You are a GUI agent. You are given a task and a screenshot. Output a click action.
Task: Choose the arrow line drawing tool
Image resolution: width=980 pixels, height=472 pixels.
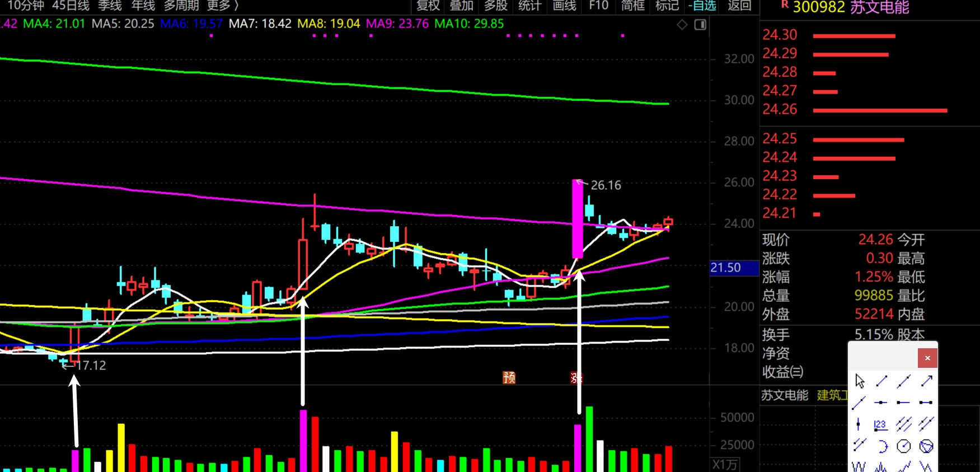point(926,381)
